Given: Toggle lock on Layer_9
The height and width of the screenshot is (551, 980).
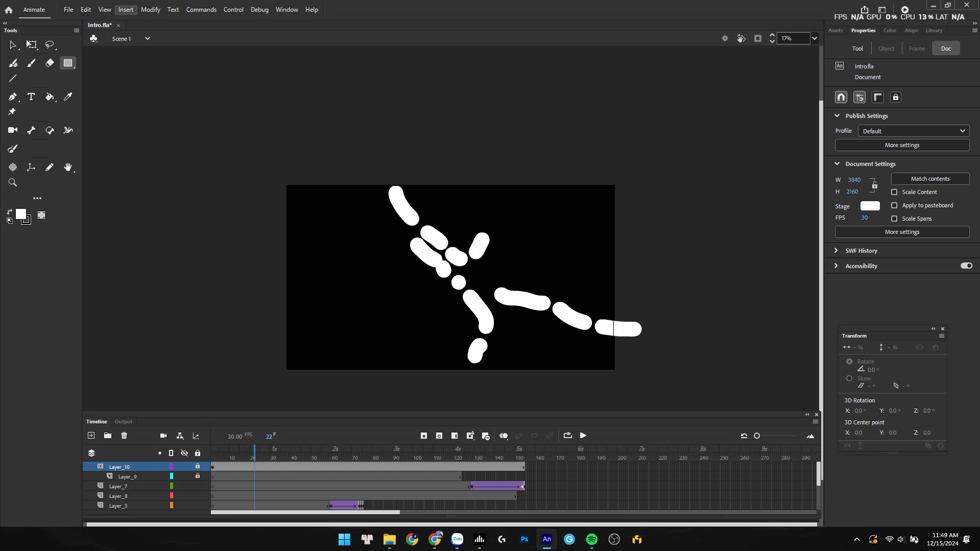Looking at the screenshot, I should point(198,476).
